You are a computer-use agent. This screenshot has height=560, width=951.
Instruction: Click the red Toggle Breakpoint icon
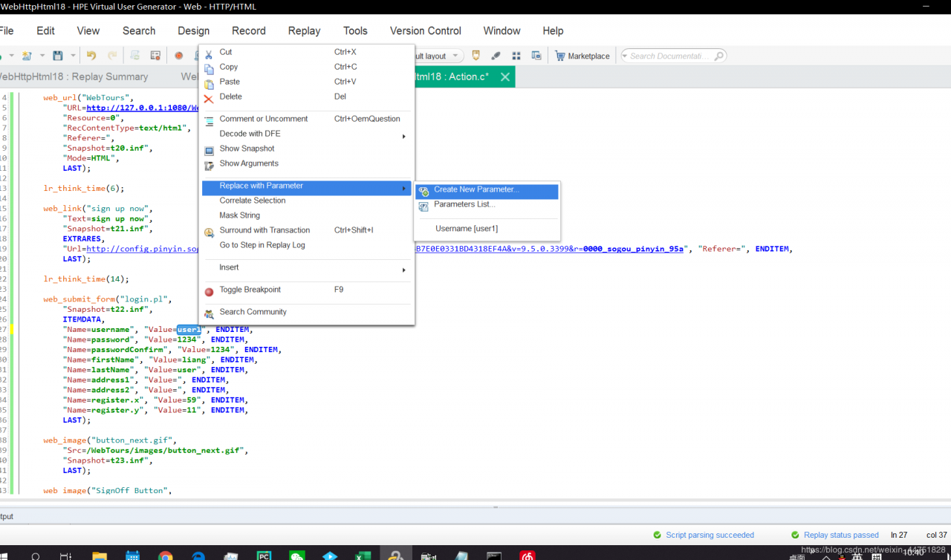(x=209, y=291)
